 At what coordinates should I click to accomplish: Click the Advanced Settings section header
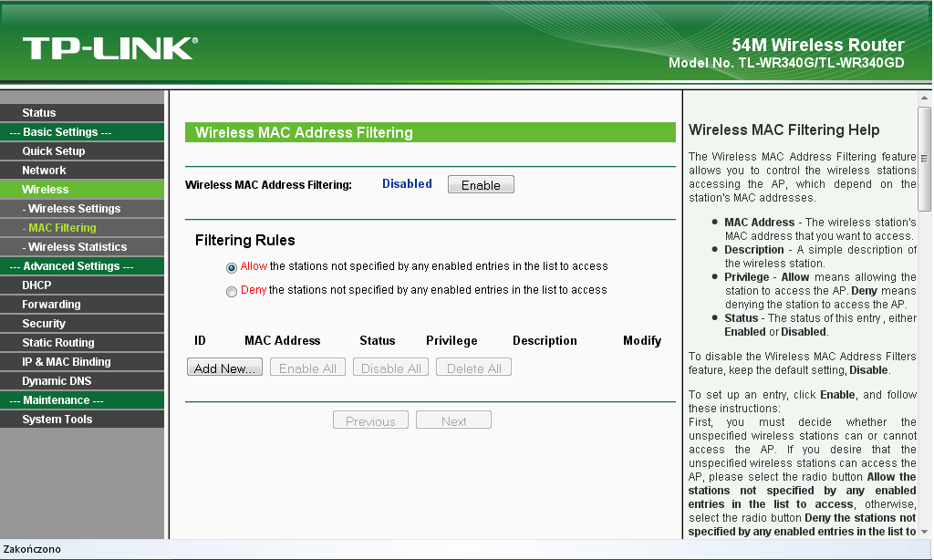click(x=82, y=265)
